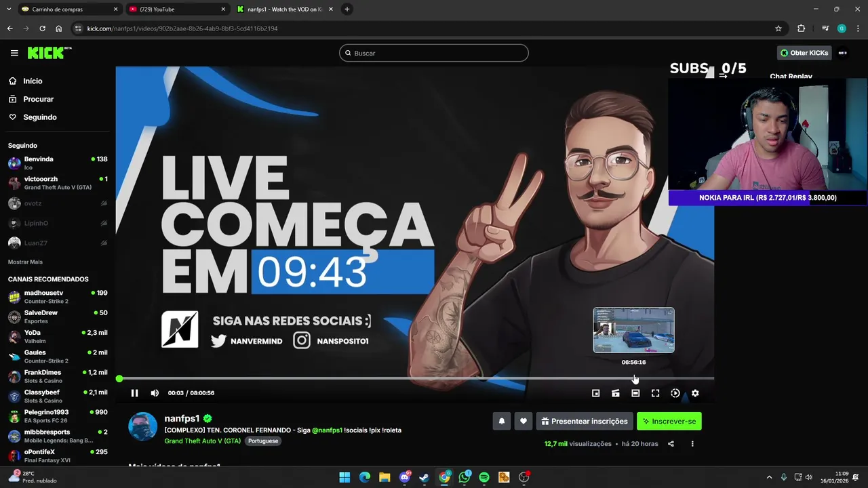This screenshot has width=868, height=488.
Task: Turn on notifications bell for nanfps1
Action: click(502, 421)
